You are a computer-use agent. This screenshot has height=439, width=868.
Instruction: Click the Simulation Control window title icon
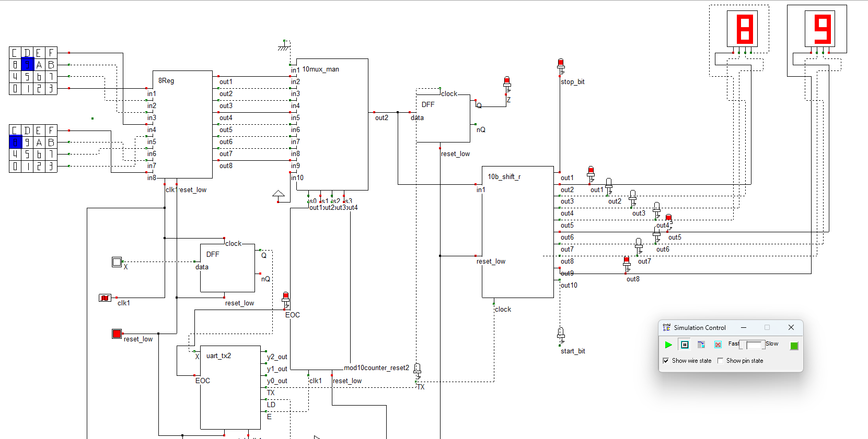(667, 328)
